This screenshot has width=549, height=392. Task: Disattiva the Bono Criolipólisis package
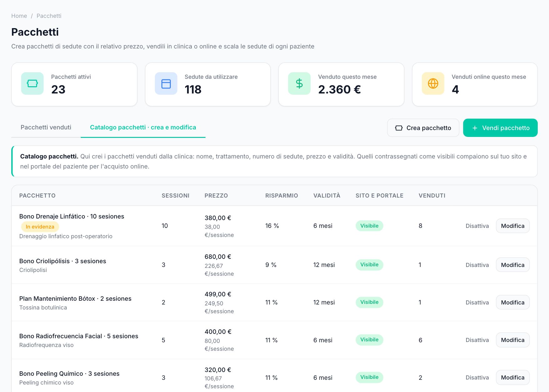coord(477,265)
